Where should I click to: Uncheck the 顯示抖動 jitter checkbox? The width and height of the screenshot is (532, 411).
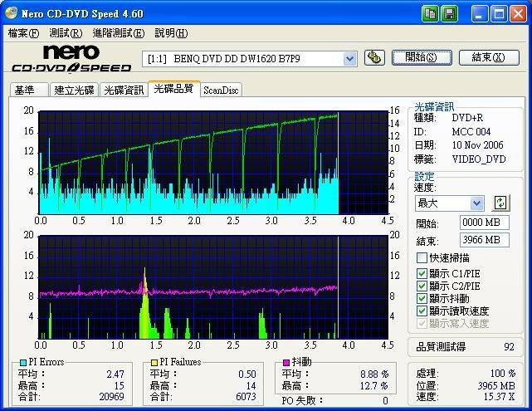tap(422, 298)
